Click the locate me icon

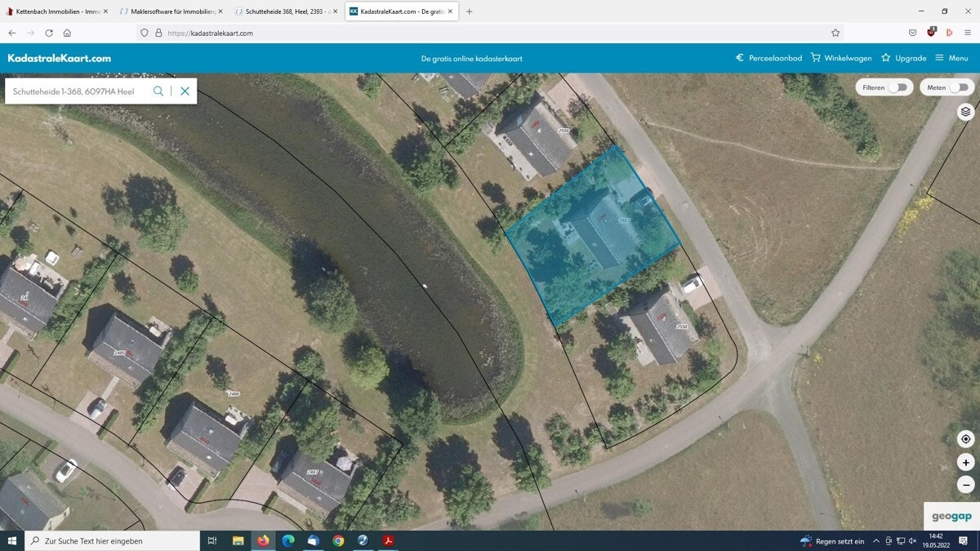[x=965, y=439]
